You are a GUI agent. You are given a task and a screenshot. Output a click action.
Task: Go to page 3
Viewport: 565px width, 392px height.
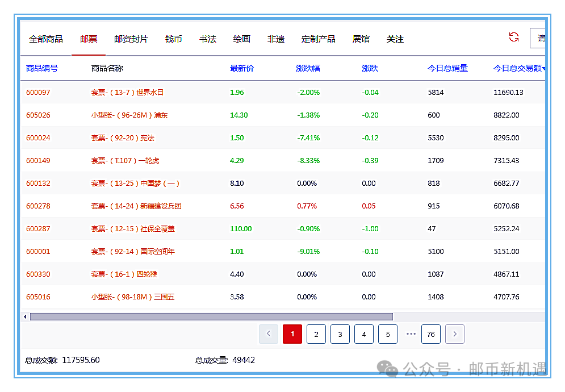click(x=340, y=334)
